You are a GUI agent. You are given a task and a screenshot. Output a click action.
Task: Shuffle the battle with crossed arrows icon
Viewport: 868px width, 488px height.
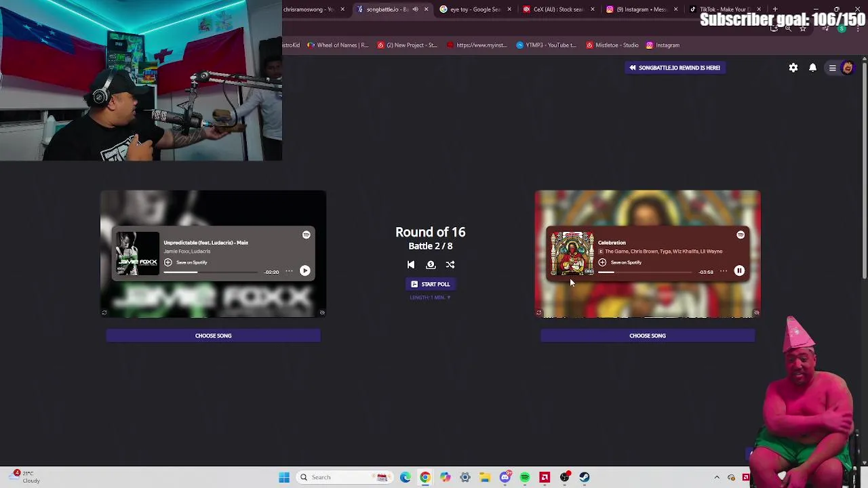click(x=450, y=265)
